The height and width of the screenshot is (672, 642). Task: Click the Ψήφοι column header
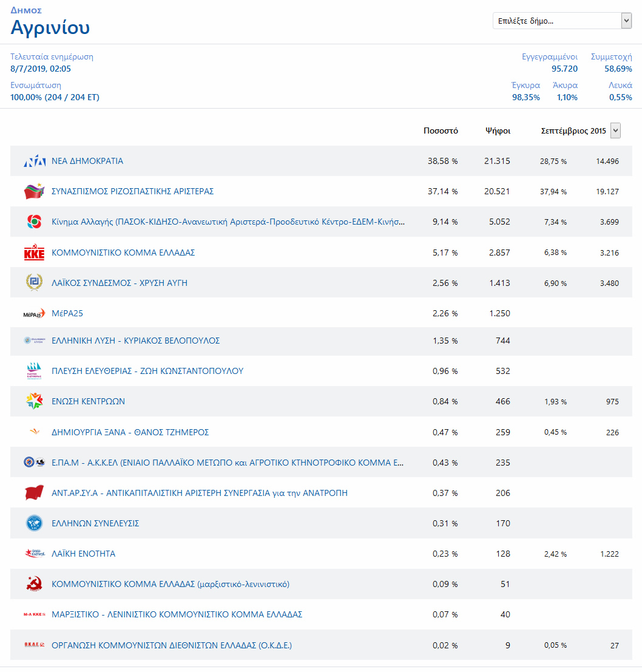click(498, 131)
